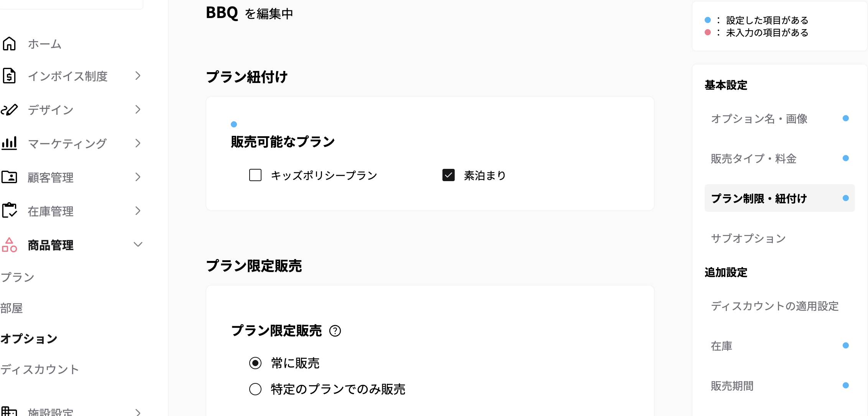Expand the マーケティング menu chevron
The image size is (868, 416).
137,143
